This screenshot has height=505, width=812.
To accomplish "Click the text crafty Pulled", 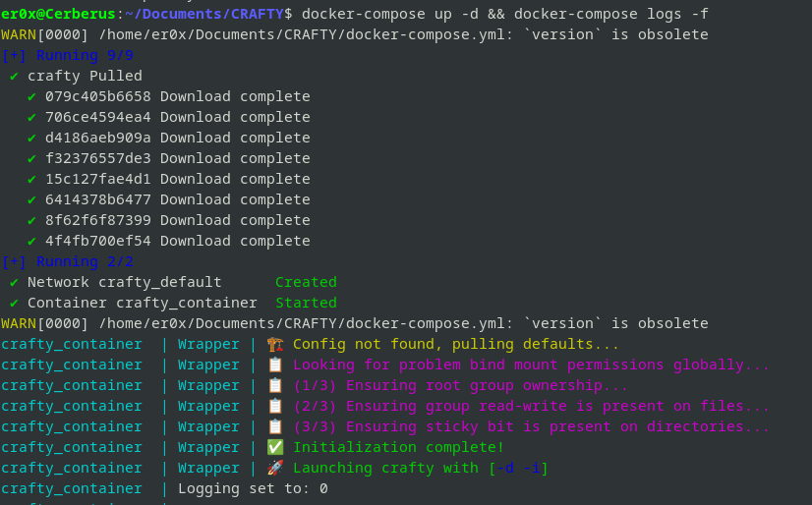I will pos(85,76).
